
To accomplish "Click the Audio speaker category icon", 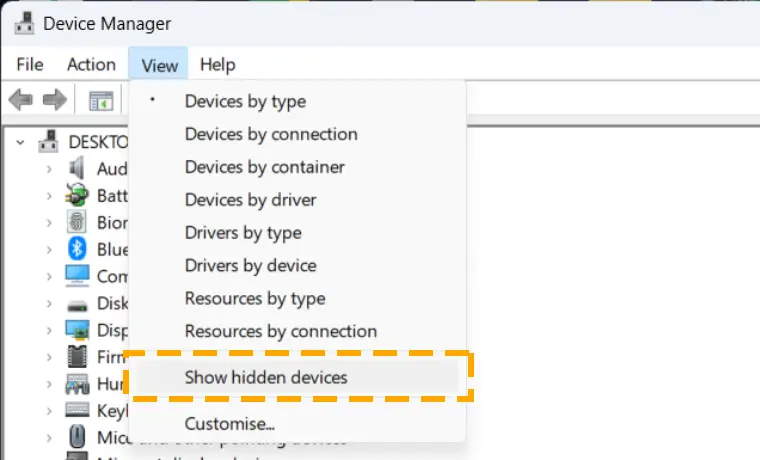I will [77, 168].
